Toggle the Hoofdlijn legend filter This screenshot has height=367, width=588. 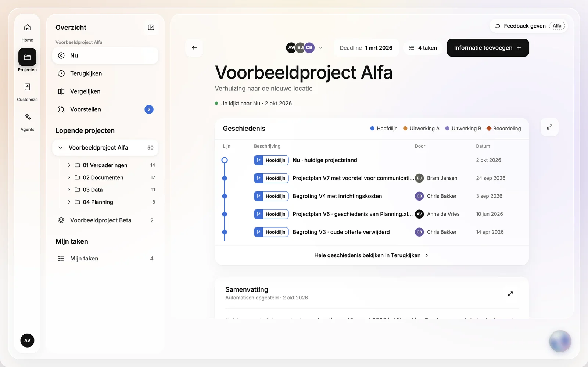(x=384, y=129)
